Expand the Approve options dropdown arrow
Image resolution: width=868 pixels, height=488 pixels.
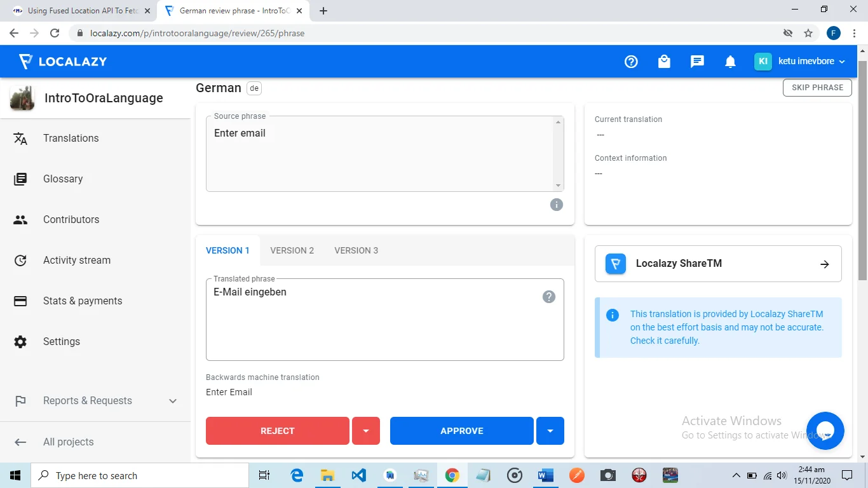(x=550, y=431)
